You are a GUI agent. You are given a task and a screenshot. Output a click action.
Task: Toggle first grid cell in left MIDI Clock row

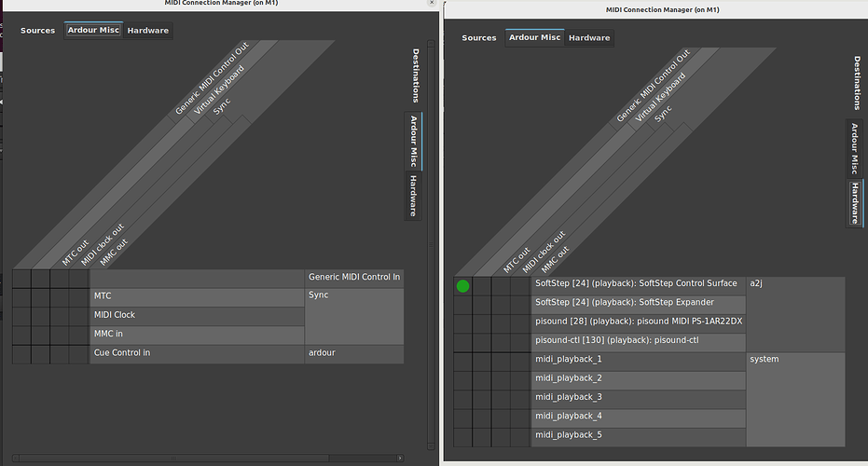(x=21, y=315)
